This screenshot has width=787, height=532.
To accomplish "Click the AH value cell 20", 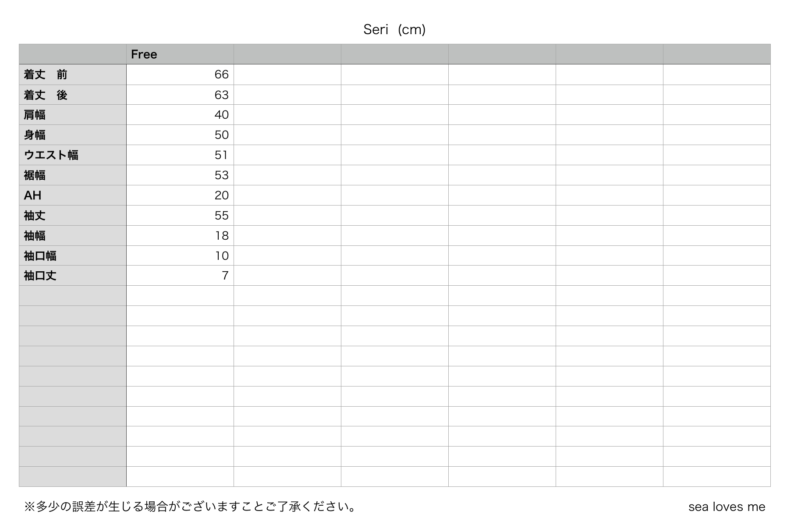I will click(180, 195).
